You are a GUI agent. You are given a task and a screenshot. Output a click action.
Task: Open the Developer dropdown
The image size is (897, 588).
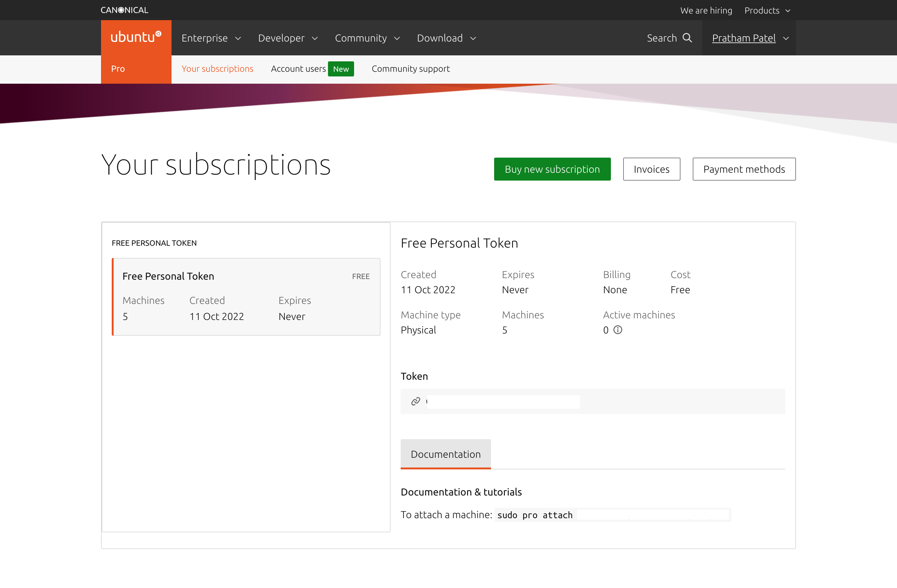(288, 38)
